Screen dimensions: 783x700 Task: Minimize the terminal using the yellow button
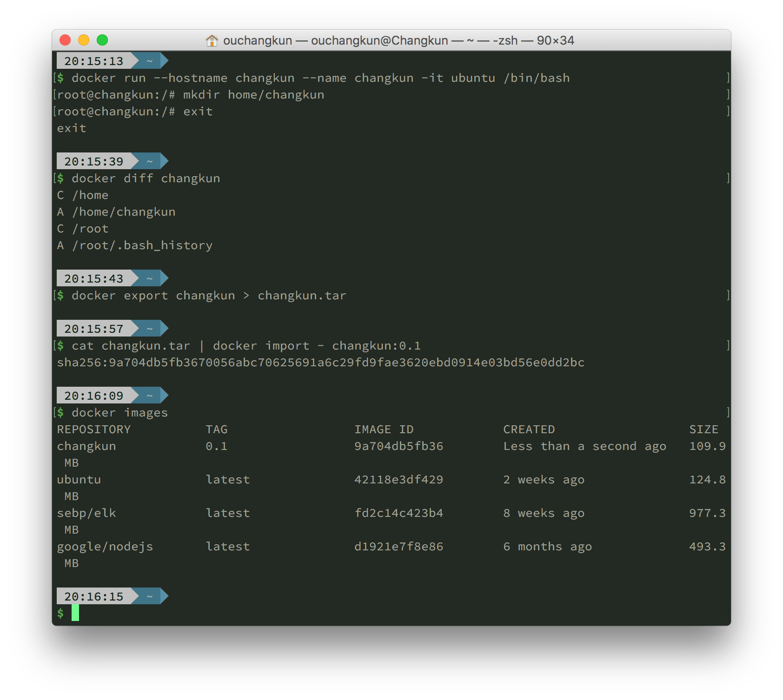pyautogui.click(x=84, y=40)
